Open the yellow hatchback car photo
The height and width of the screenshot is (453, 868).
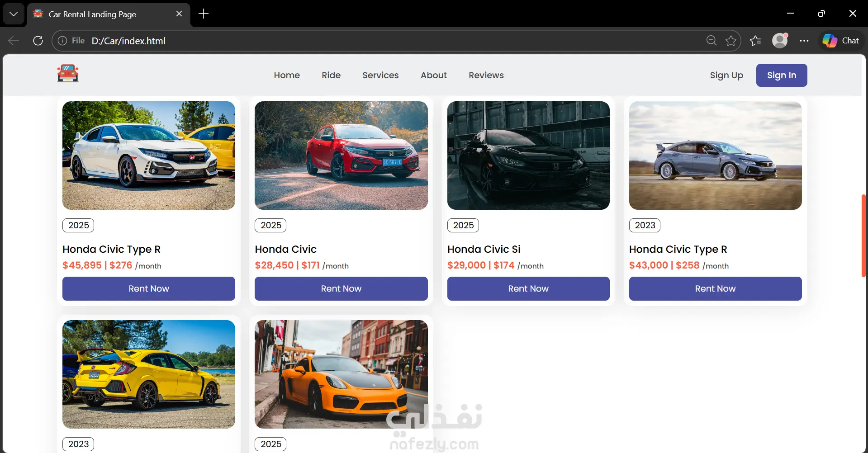point(149,374)
